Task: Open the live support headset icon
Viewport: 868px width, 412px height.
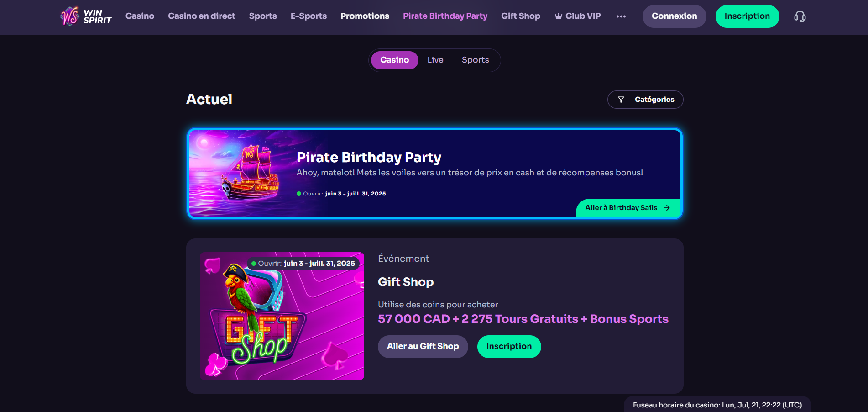Action: (x=800, y=16)
